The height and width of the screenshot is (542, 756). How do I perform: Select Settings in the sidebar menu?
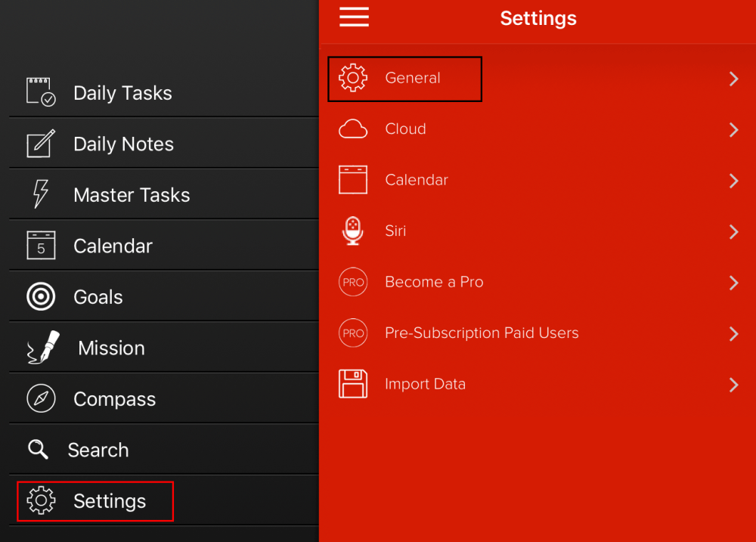[x=109, y=501]
